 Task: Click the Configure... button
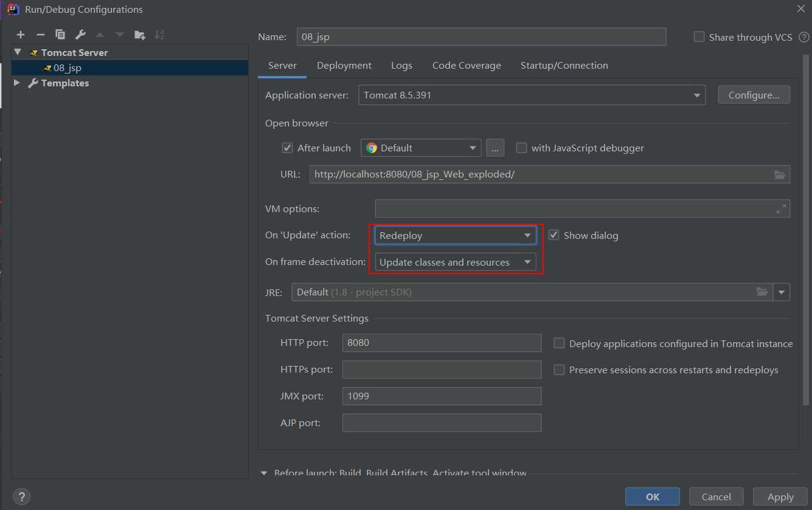754,95
